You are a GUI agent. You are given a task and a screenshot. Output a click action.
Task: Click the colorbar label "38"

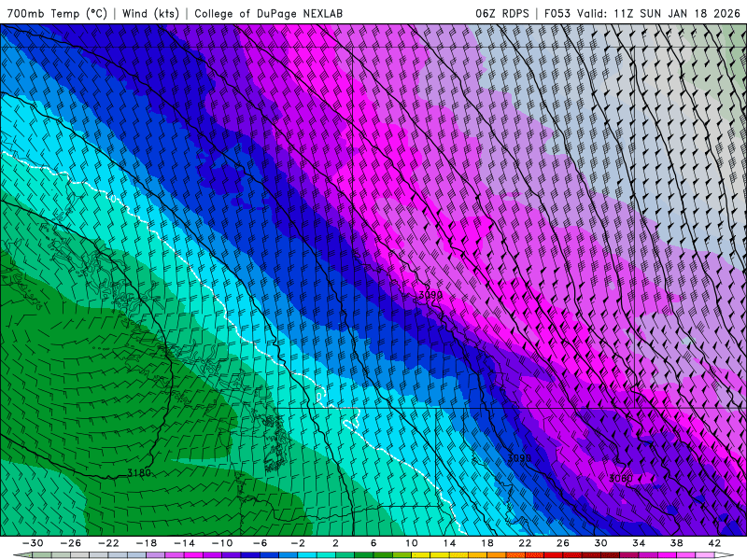pyautogui.click(x=676, y=543)
